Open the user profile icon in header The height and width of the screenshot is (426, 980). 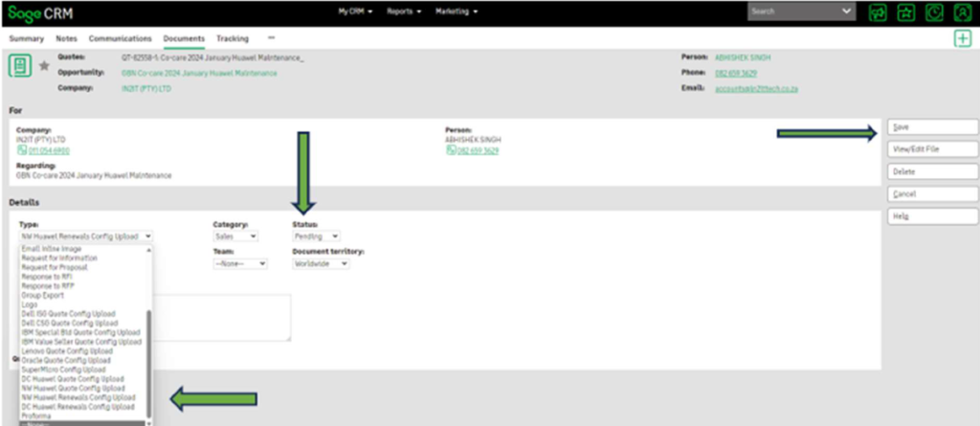click(961, 11)
